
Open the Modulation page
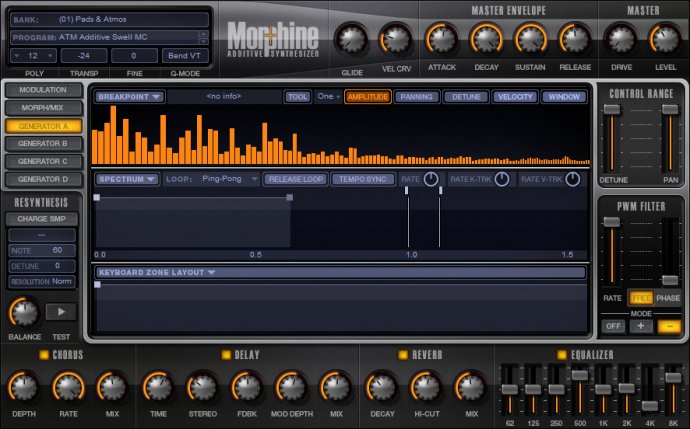(43, 90)
